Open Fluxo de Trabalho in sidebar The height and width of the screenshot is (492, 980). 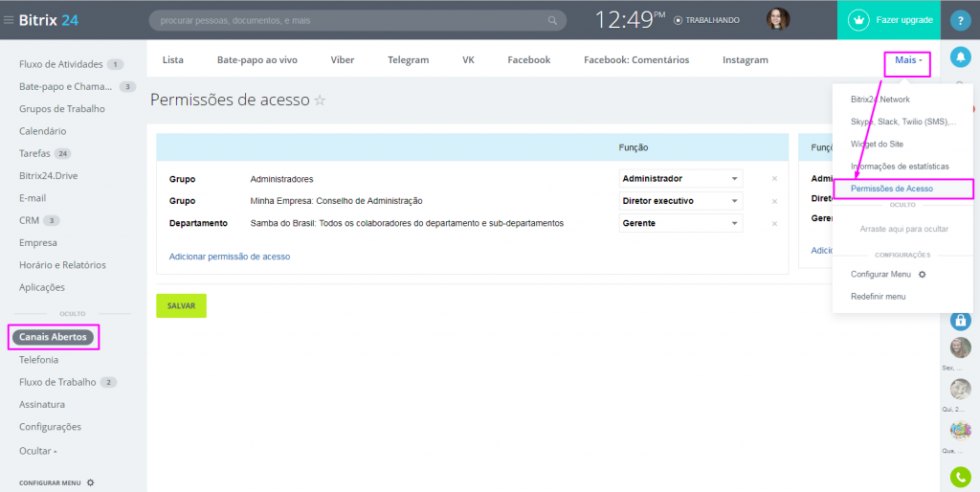coord(57,382)
